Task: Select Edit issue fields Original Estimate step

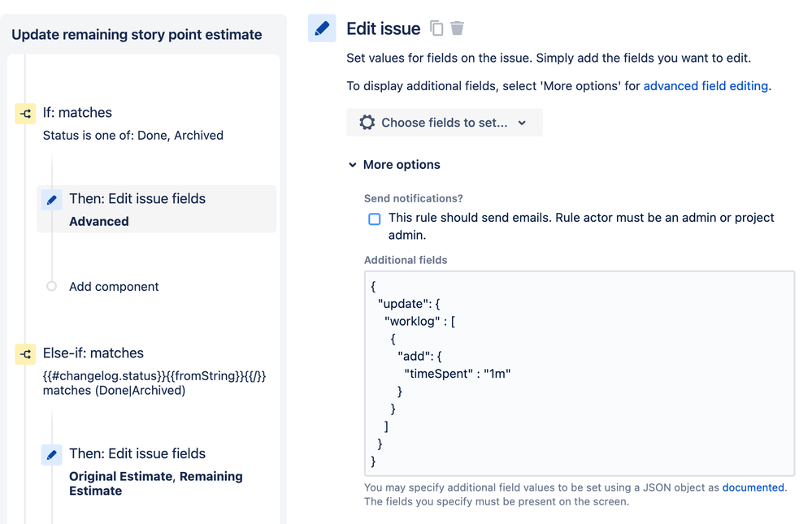Action: tap(156, 471)
